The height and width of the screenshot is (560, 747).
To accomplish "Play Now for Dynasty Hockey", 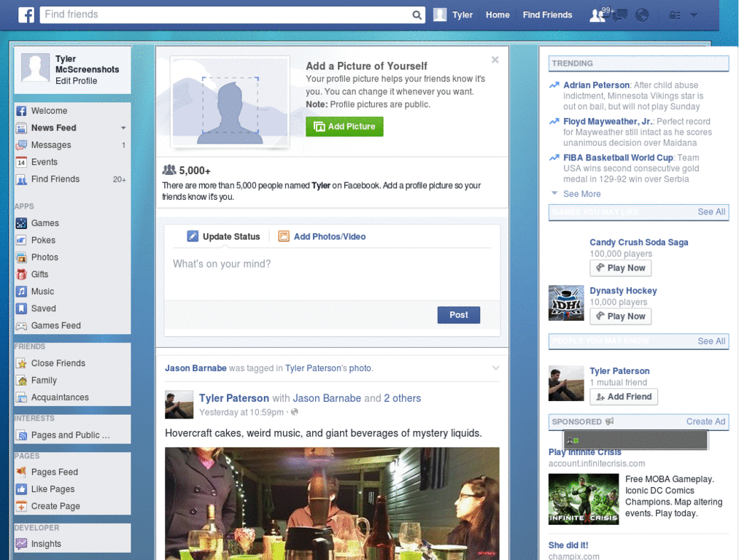I will 620,316.
